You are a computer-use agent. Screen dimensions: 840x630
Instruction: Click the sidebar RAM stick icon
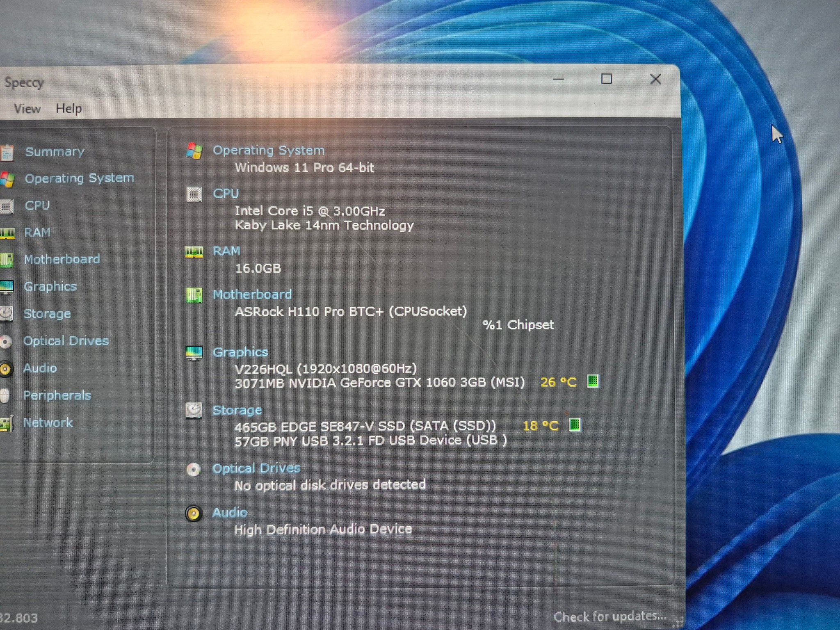(7, 234)
